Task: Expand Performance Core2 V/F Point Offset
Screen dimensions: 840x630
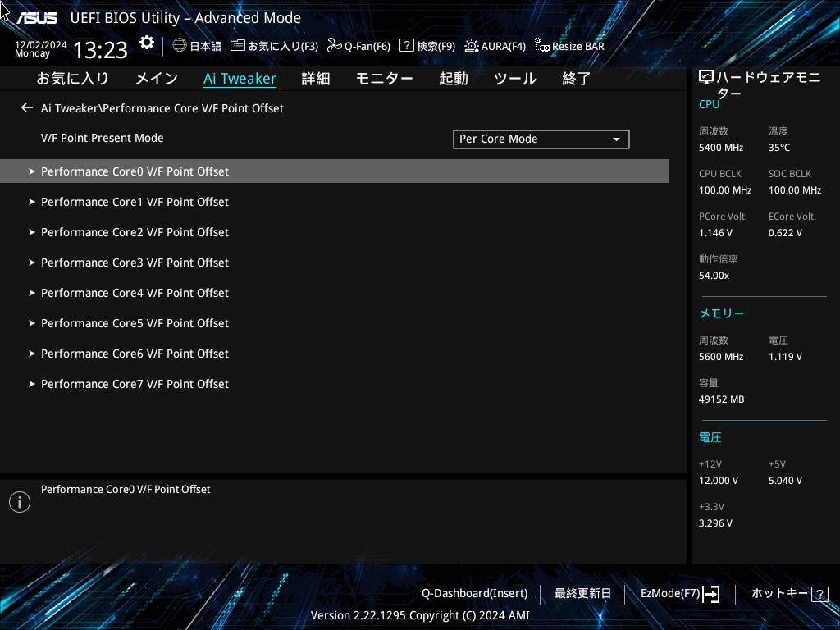Action: point(335,232)
